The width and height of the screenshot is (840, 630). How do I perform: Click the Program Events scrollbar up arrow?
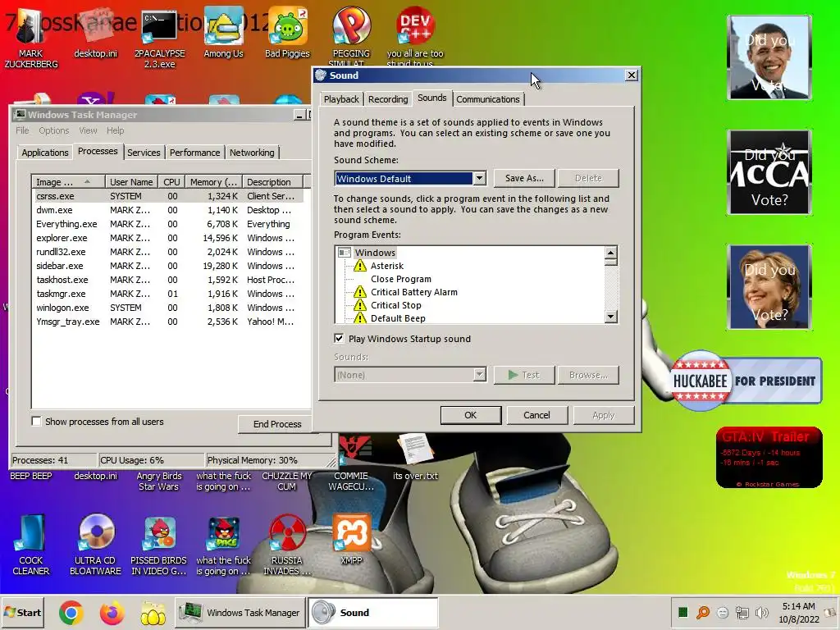pos(610,253)
